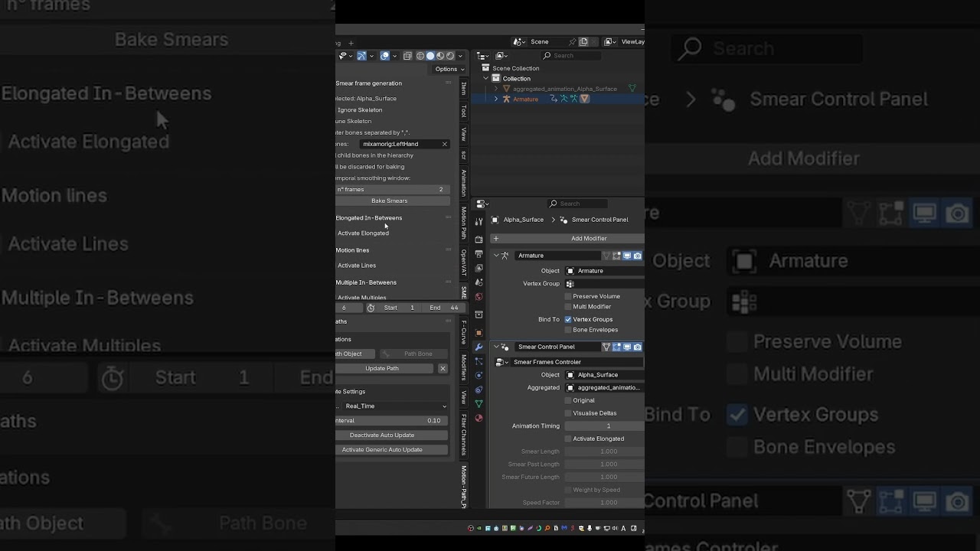This screenshot has width=980, height=551.
Task: Toggle Armature modifier edit mode display
Action: pyautogui.click(x=616, y=256)
